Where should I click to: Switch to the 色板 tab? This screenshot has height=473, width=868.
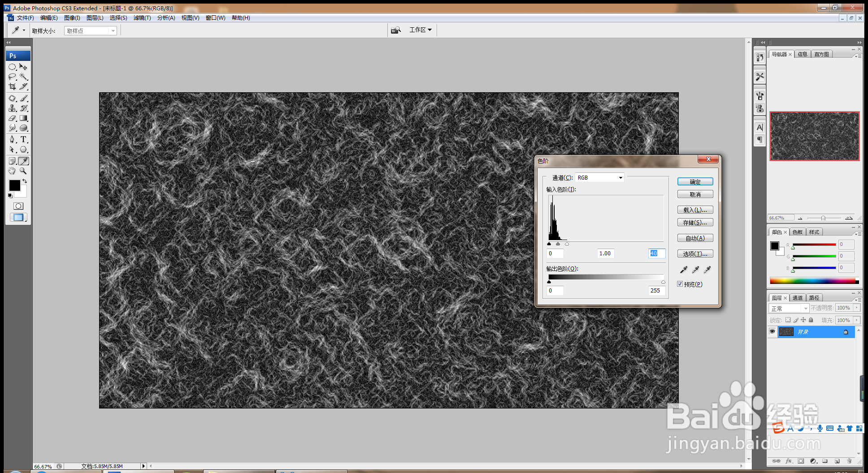[798, 232]
